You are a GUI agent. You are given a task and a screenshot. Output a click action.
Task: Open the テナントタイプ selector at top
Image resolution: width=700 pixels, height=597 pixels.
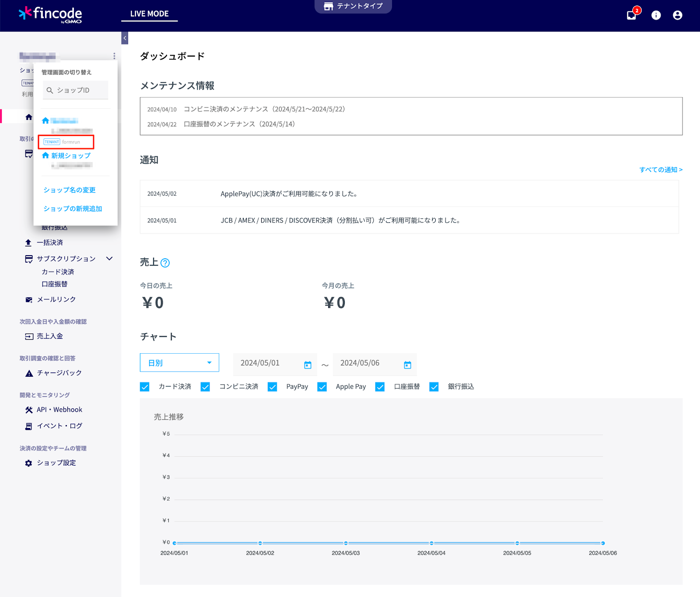point(353,6)
